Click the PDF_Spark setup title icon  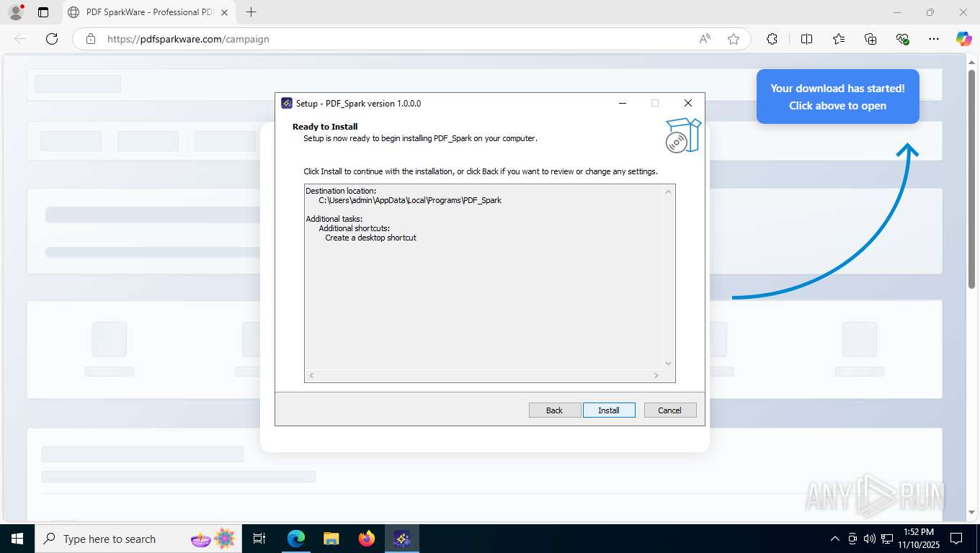287,103
